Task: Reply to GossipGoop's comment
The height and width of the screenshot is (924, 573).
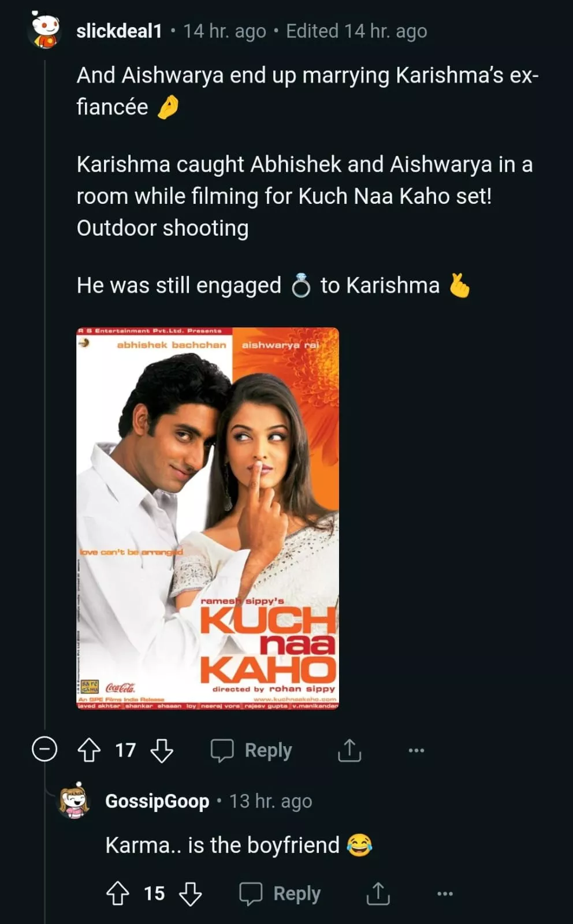Action: [x=281, y=893]
